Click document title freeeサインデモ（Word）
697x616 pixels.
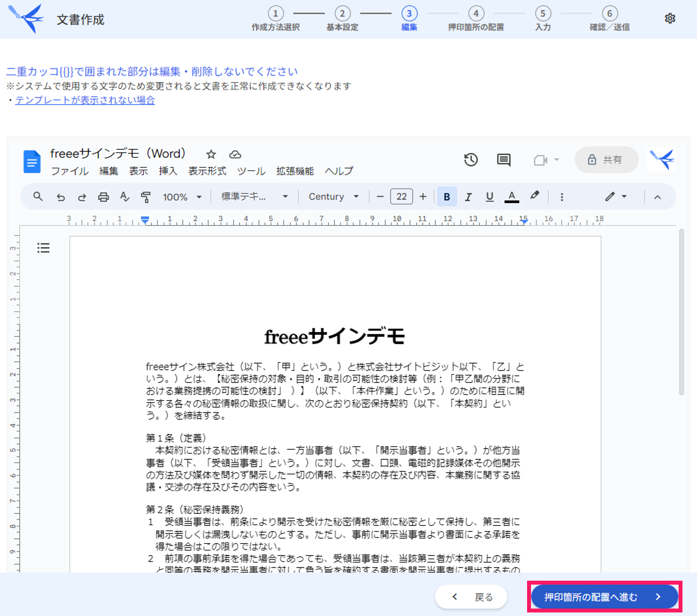pyautogui.click(x=118, y=153)
